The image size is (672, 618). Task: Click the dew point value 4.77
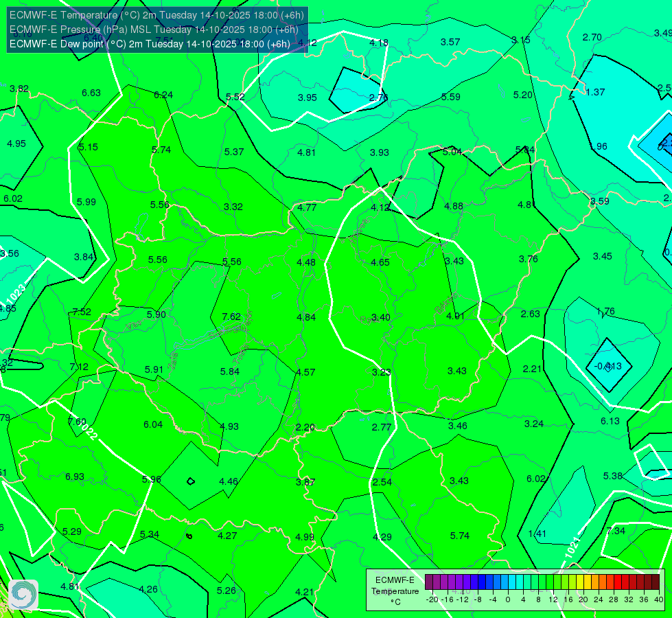click(307, 207)
